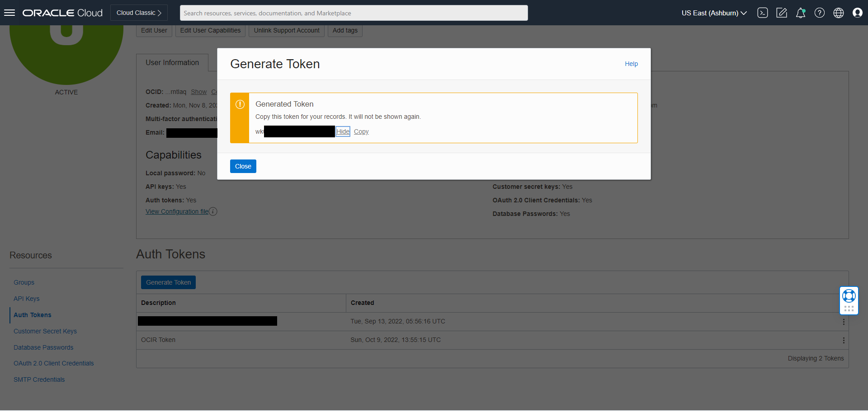Viewport: 868px width, 412px height.
Task: Click the warning icon in Generated Token box
Action: click(240, 104)
